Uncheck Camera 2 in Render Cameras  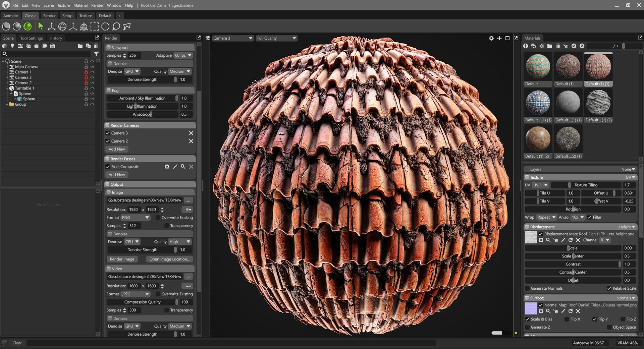pos(107,141)
